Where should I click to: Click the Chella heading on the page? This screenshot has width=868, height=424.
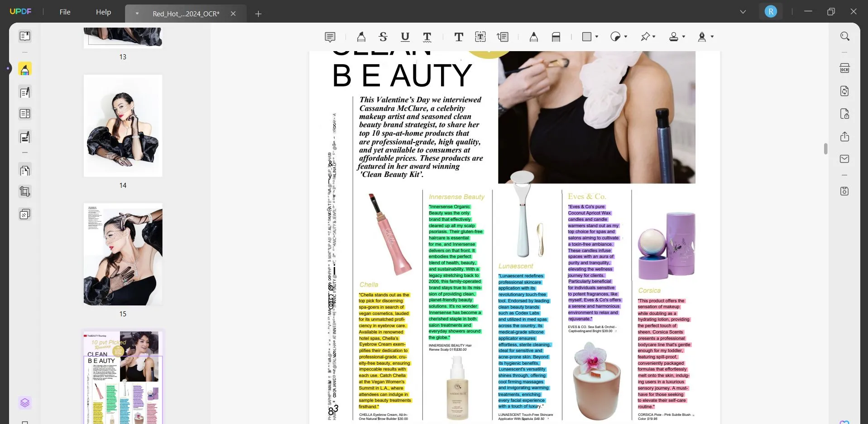point(369,285)
